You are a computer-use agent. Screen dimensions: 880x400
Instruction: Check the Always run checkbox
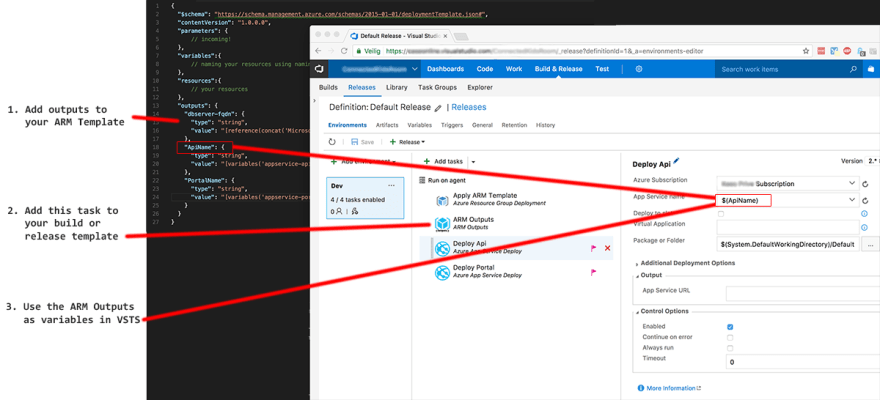click(x=730, y=348)
